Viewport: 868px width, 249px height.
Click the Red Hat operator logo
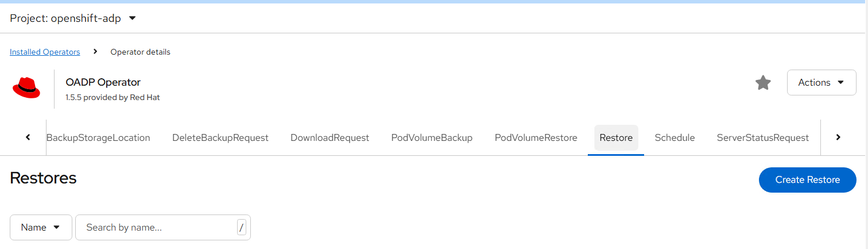[26, 89]
